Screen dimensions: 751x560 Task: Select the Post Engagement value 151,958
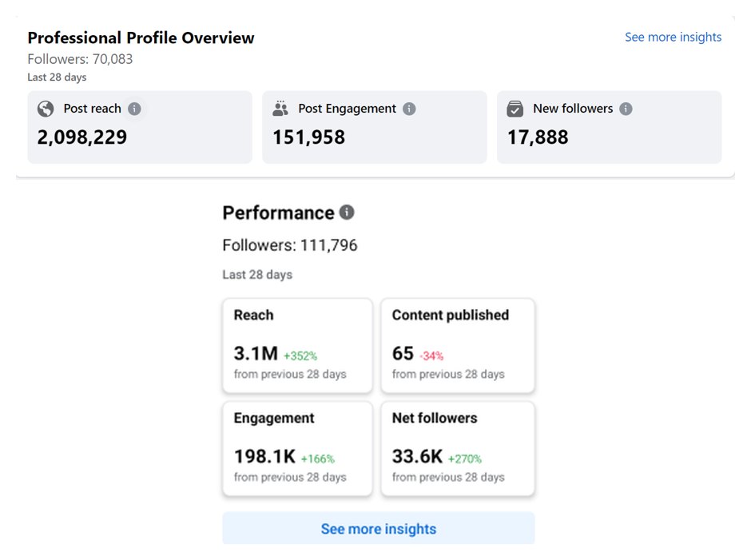(308, 137)
